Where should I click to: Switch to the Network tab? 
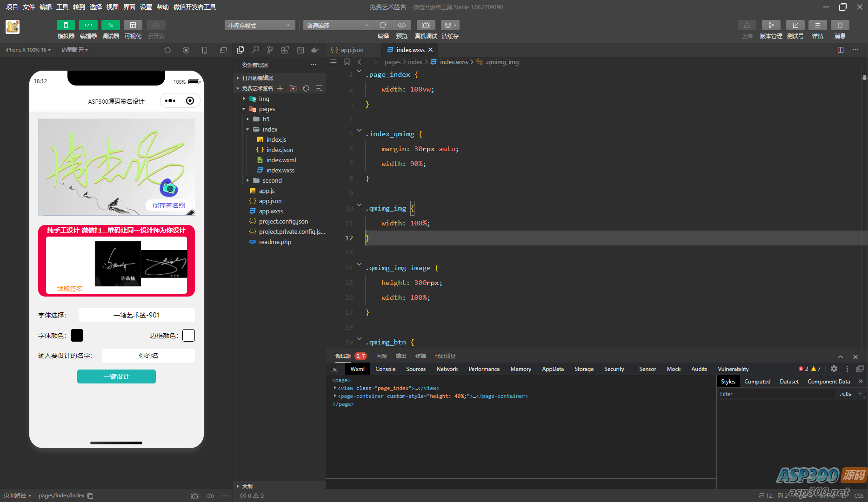tap(447, 369)
